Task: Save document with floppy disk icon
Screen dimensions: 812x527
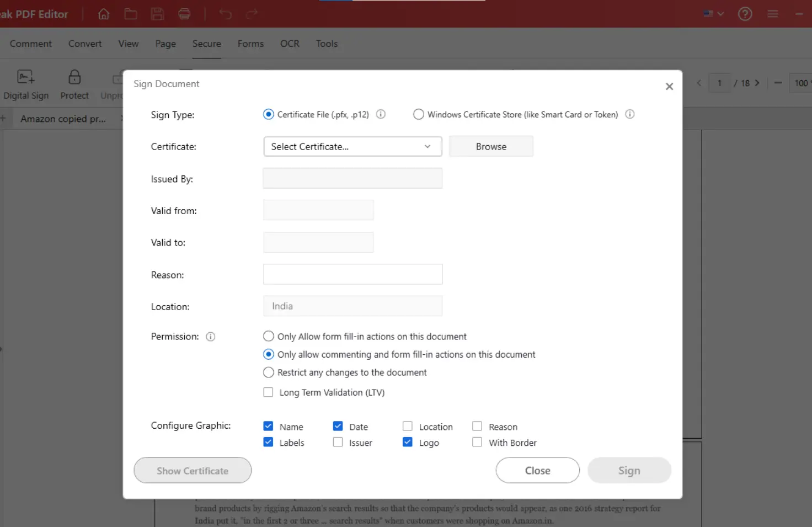Action: [x=158, y=14]
